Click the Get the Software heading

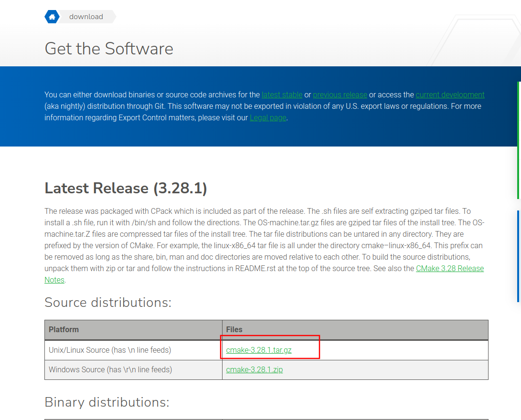coord(109,49)
